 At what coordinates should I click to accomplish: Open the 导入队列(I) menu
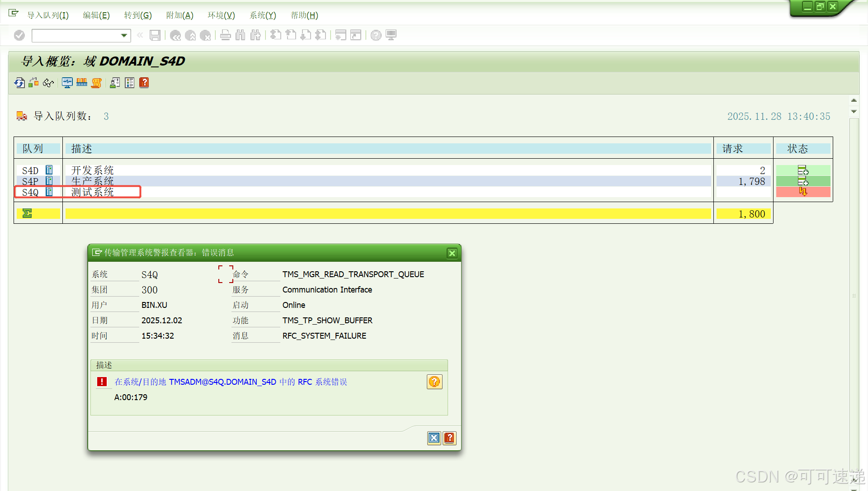(48, 15)
